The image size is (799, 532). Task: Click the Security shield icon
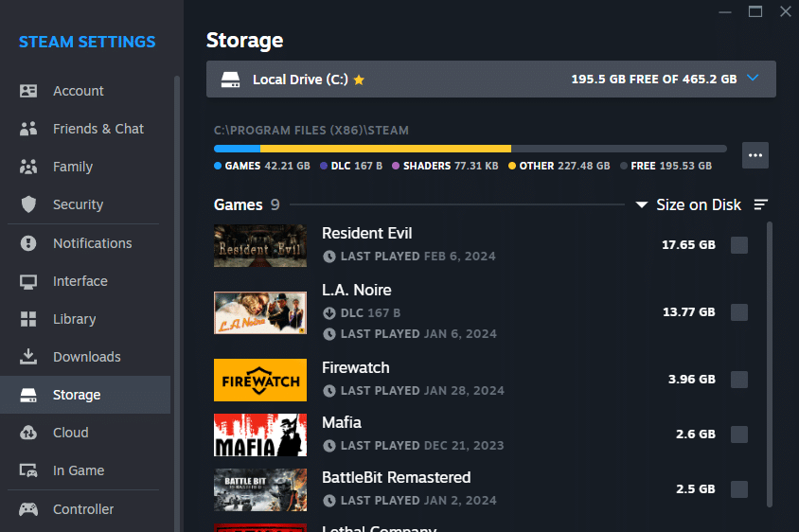tap(28, 204)
